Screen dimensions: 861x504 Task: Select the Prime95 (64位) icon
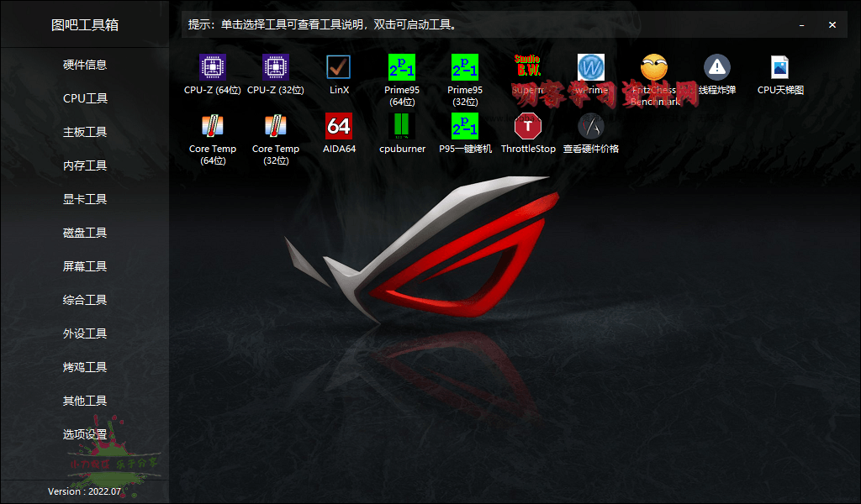[x=402, y=67]
